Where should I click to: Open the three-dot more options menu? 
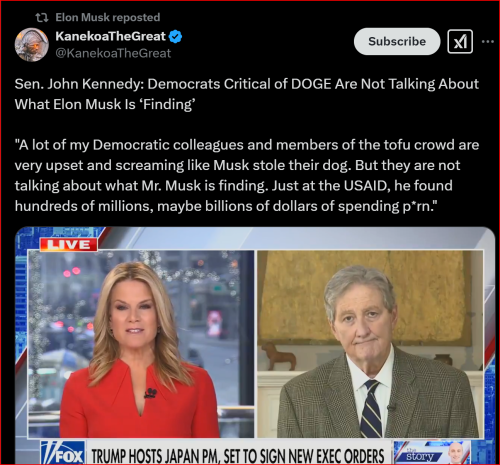(x=488, y=42)
